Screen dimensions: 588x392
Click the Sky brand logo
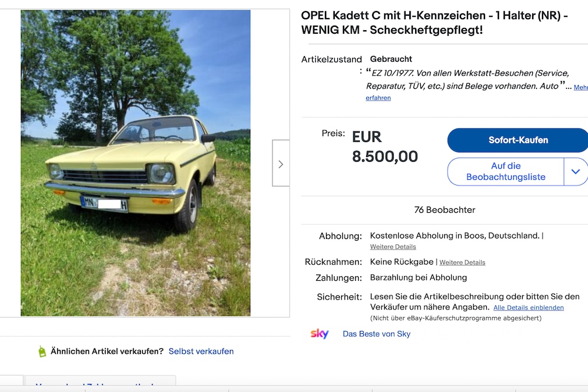click(320, 334)
